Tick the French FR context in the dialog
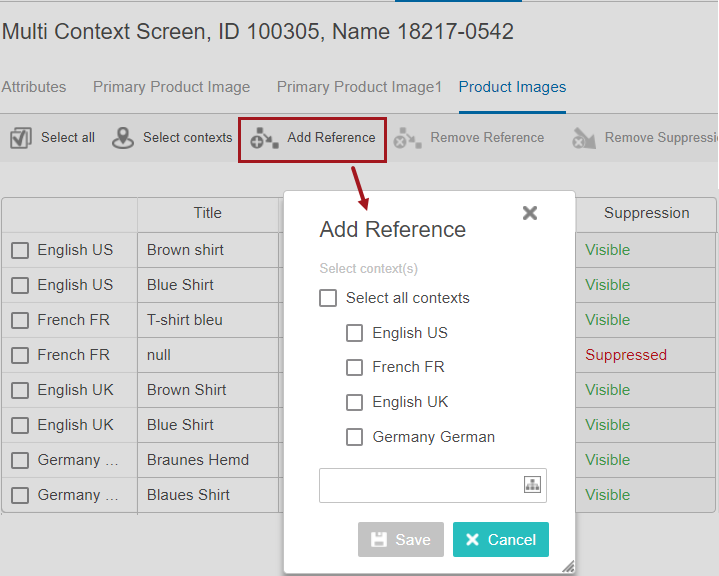Viewport: 719px width, 576px height. pyautogui.click(x=354, y=367)
